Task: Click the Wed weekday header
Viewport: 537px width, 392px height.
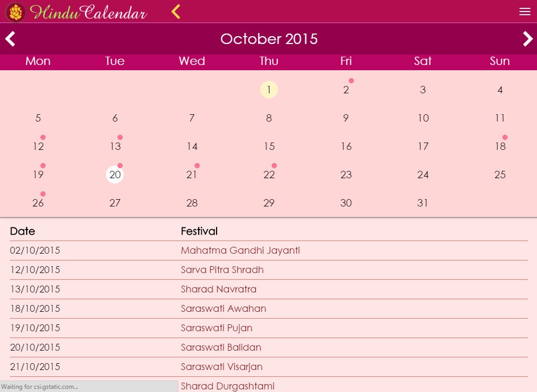Action: [x=192, y=61]
